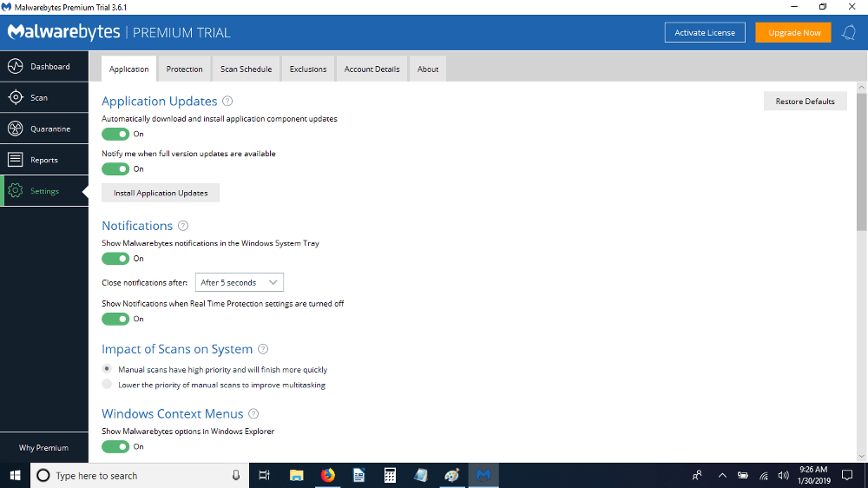Image resolution: width=868 pixels, height=488 pixels.
Task: Click the Reports list icon
Action: tap(16, 160)
